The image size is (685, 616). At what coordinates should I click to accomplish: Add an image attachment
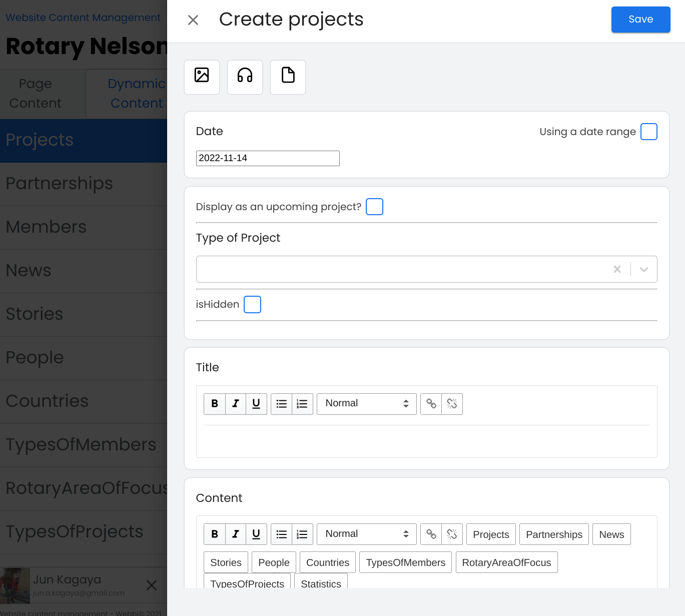pos(202,77)
